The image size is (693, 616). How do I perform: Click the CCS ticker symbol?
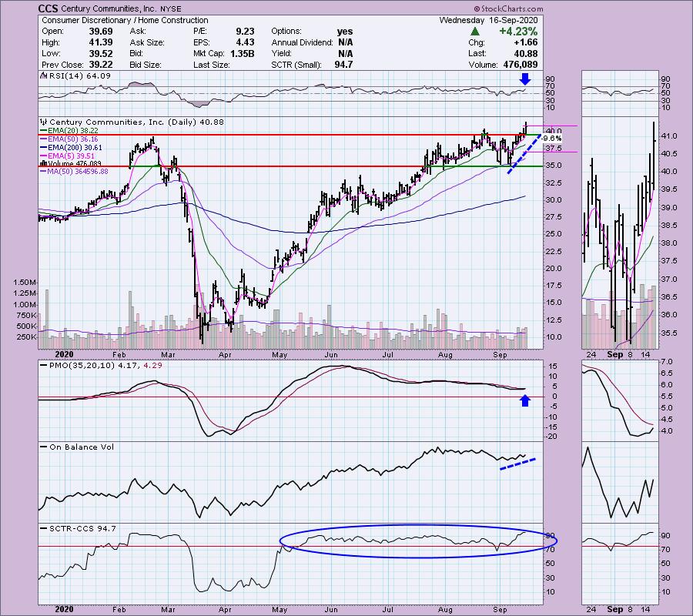tap(48, 8)
